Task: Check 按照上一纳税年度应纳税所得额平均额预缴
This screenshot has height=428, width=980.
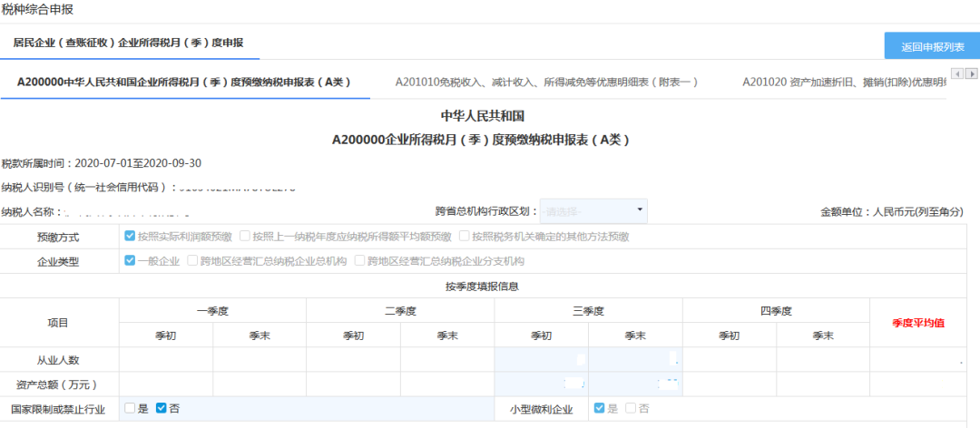Action: 245,236
